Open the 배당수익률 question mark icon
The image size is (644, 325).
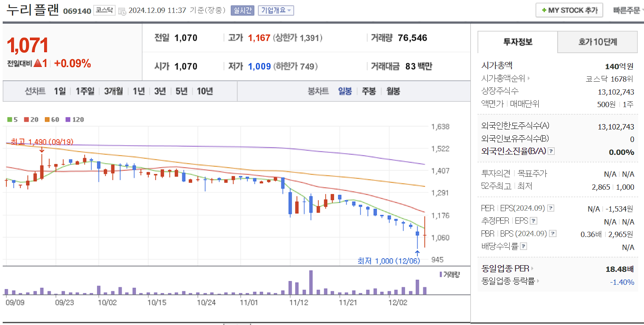point(523,246)
